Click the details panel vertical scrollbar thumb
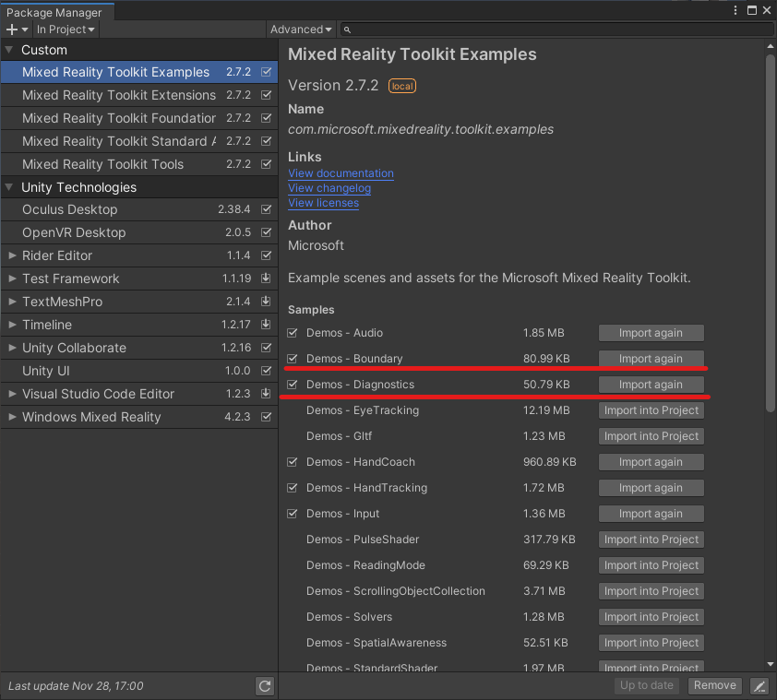The image size is (777, 700). pos(770,232)
